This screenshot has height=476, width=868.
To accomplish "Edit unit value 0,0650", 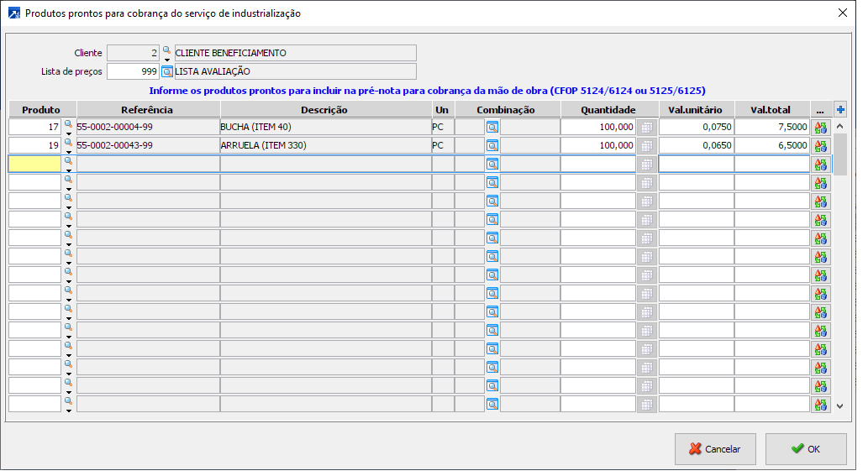I will pyautogui.click(x=697, y=145).
